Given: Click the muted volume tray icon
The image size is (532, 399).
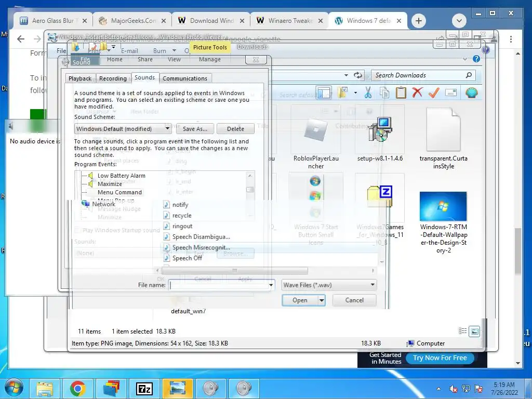Looking at the screenshot, I should pos(453,389).
